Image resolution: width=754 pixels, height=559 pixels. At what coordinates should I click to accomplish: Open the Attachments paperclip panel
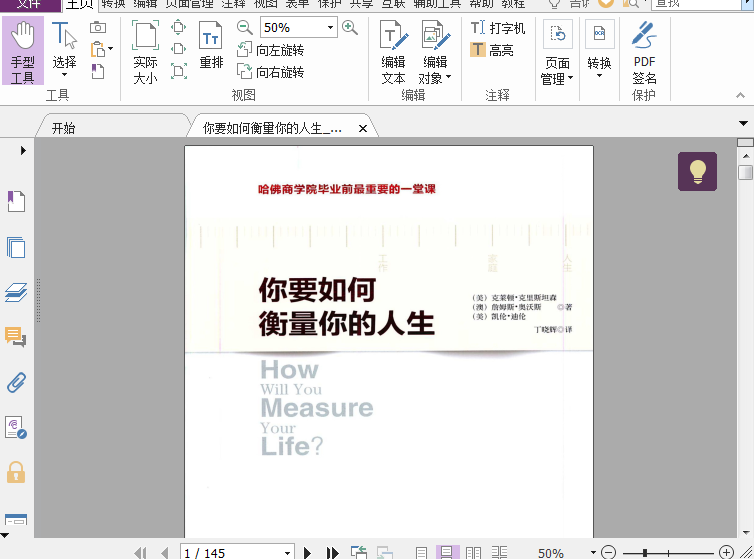16,382
